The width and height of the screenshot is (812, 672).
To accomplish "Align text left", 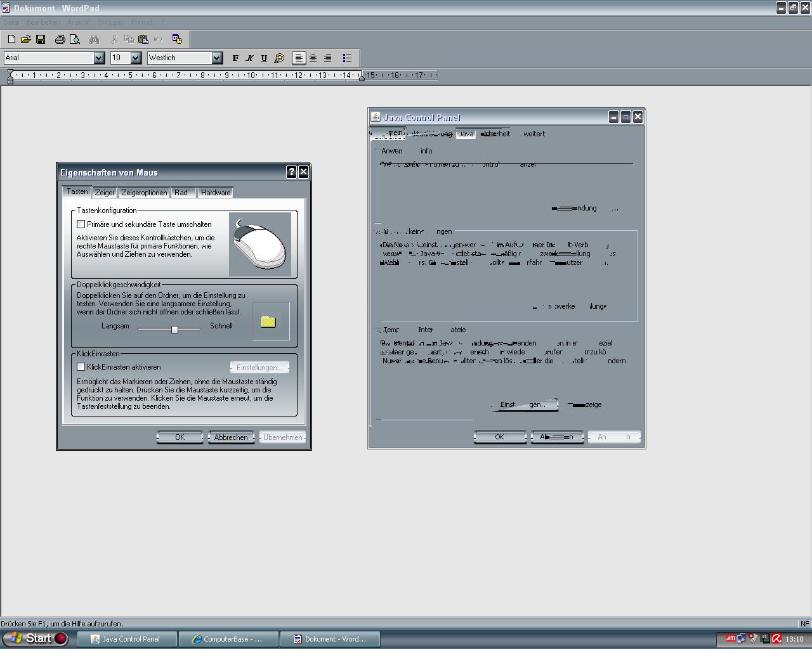I will (x=299, y=58).
